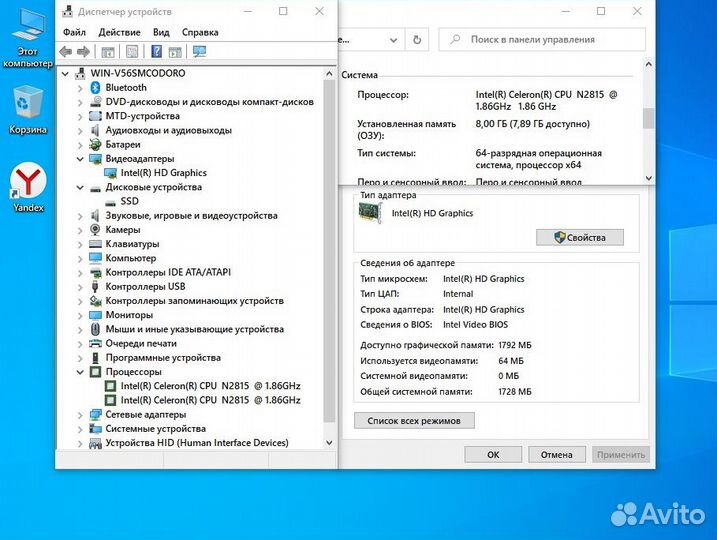Collapse the Видеоадаптеры category
The height and width of the screenshot is (540, 717).
(81, 159)
